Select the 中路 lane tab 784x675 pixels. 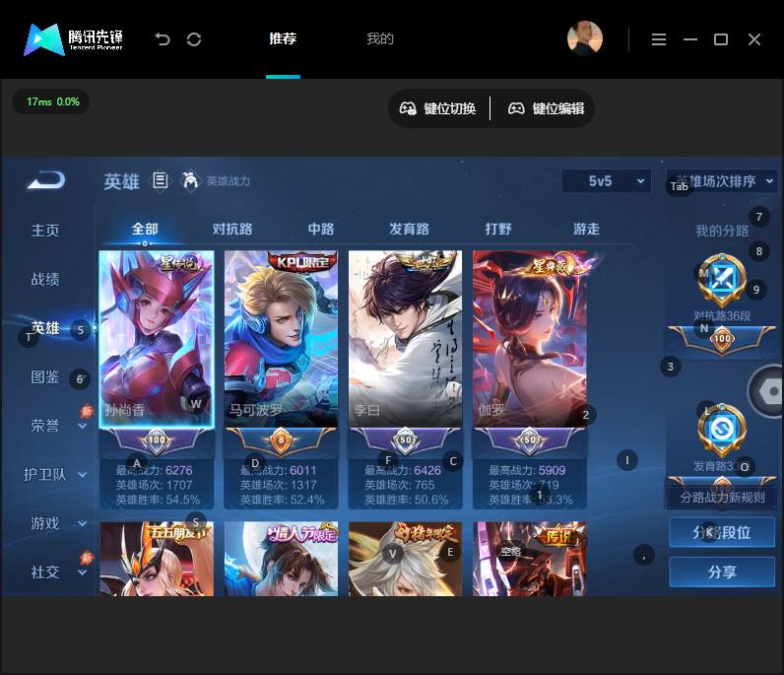321,230
